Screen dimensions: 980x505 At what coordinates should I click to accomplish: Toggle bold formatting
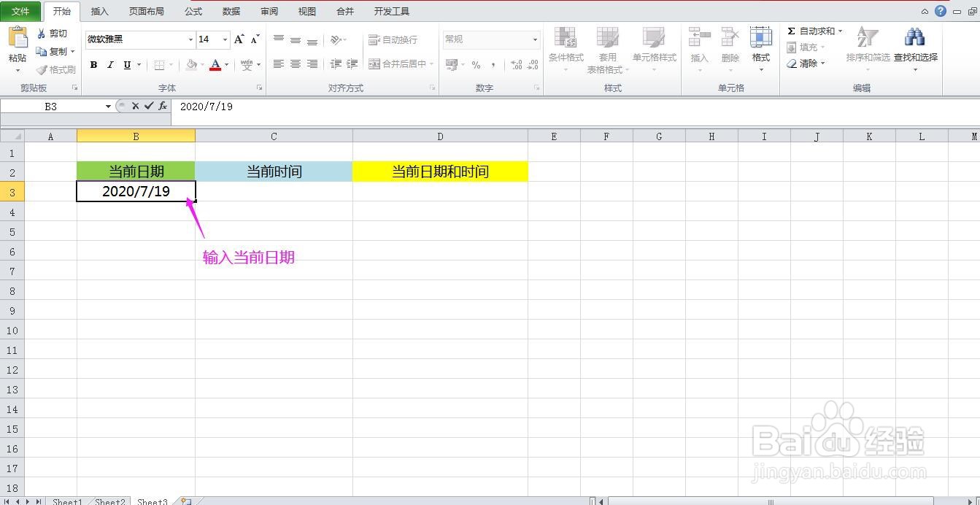pyautogui.click(x=93, y=65)
